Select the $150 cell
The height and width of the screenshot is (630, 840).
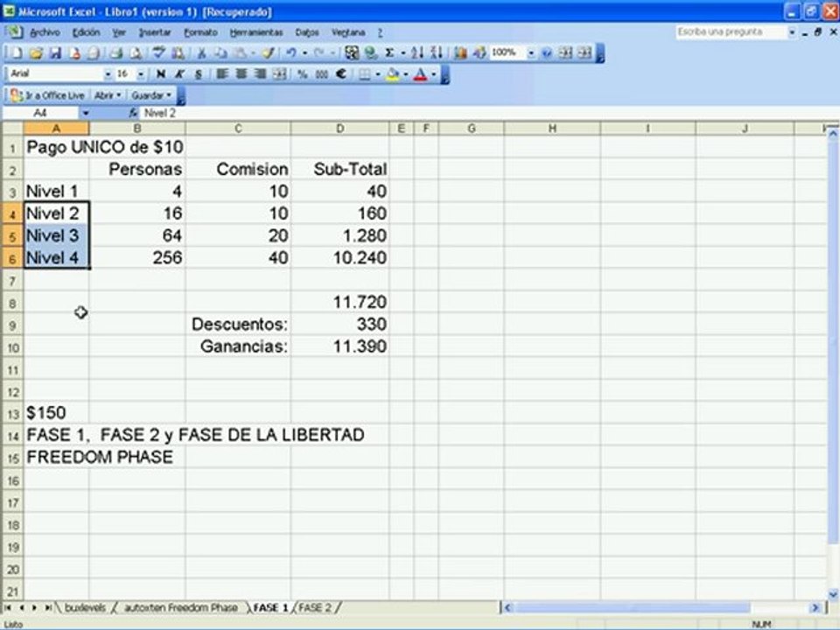[x=56, y=414]
